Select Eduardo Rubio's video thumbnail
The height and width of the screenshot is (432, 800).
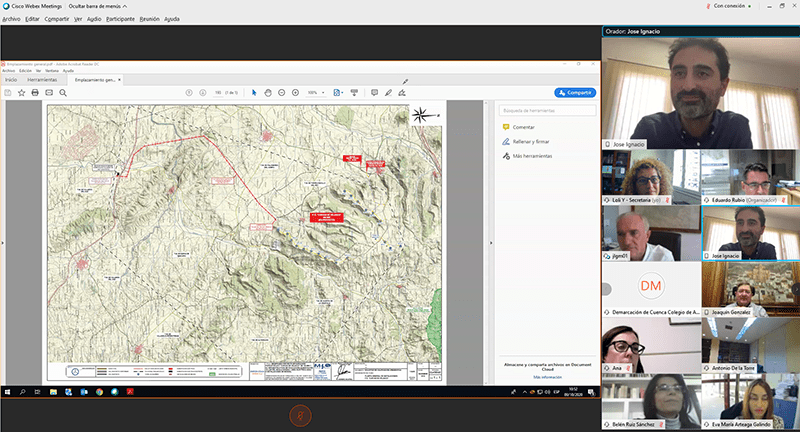(x=749, y=177)
